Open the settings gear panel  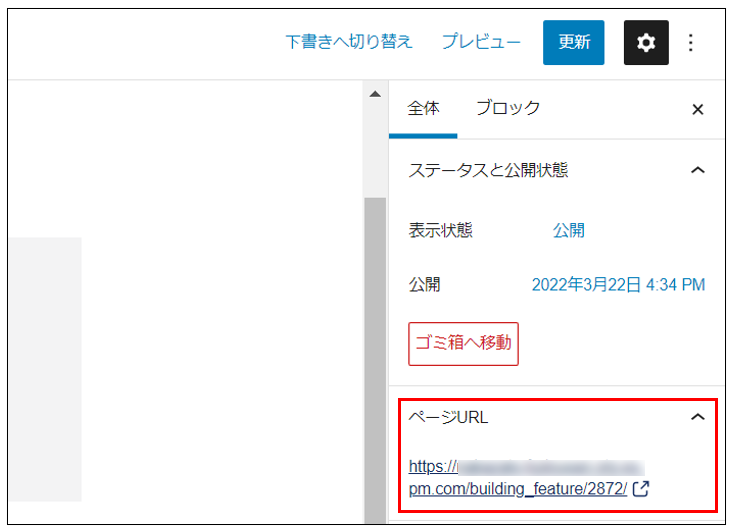(x=646, y=43)
